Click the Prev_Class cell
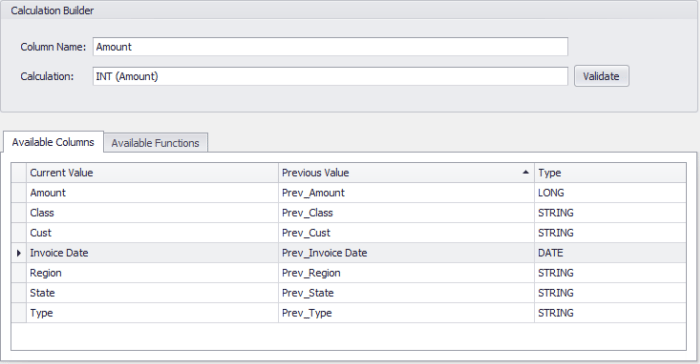This screenshot has width=700, height=364. (x=406, y=213)
